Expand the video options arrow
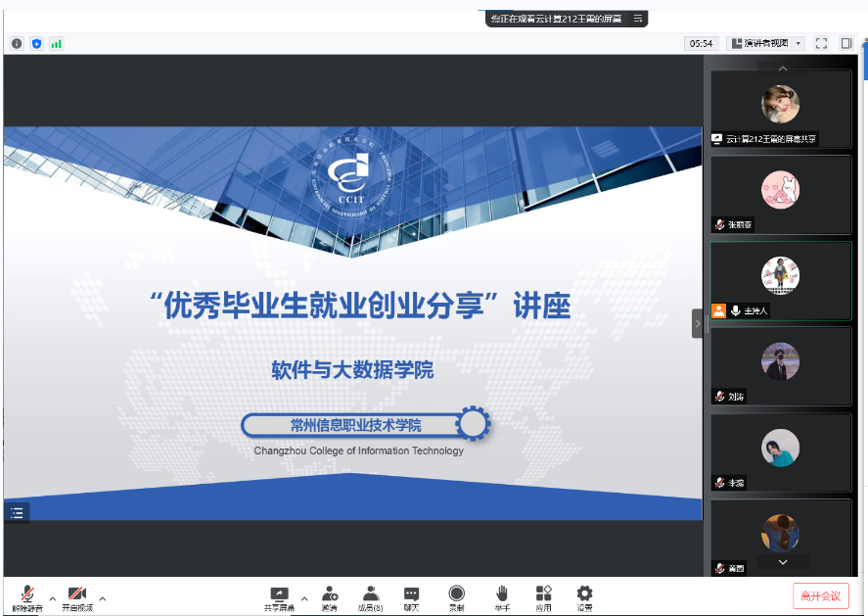868x616 pixels. click(x=103, y=598)
